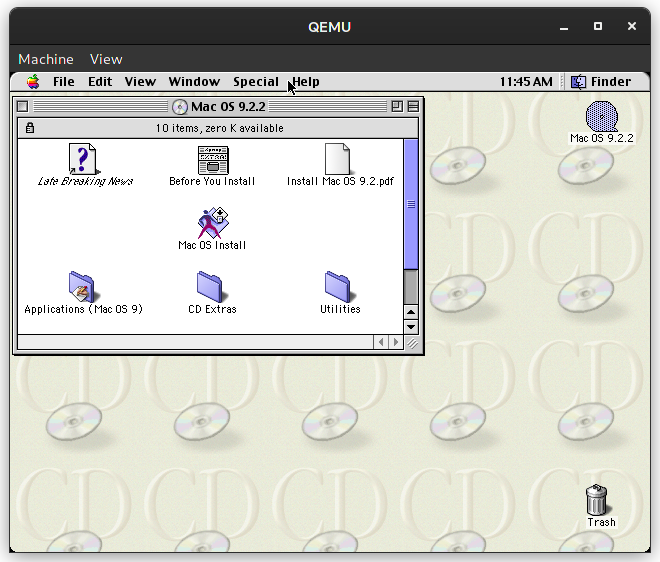Open the Special menu
This screenshot has width=660, height=562.
[x=256, y=82]
